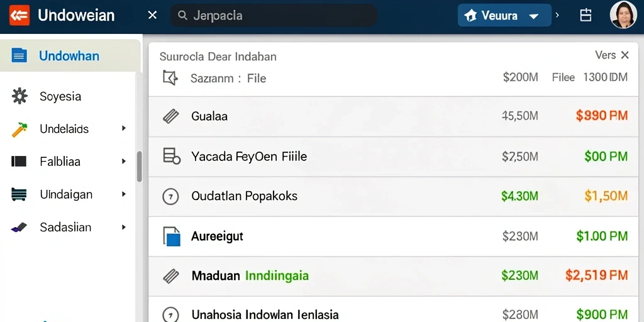Viewport: 644px width, 322px height.
Task: Expand the Undelaids submenu arrow
Action: [124, 128]
